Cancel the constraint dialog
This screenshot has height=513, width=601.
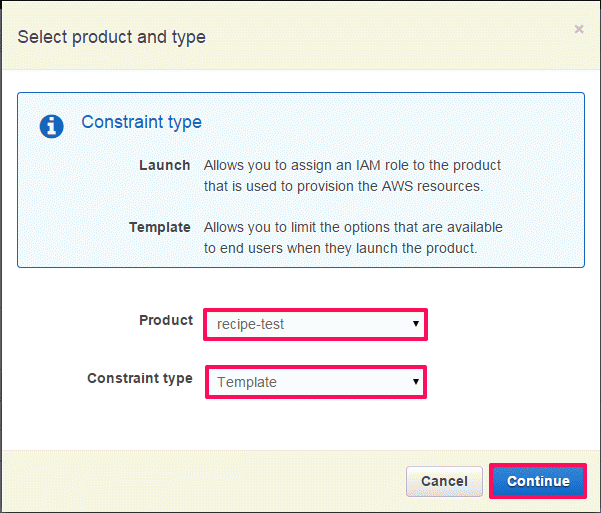pyautogui.click(x=444, y=481)
